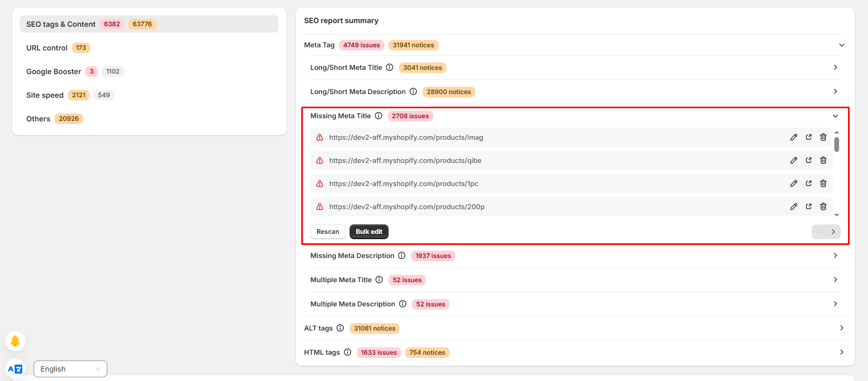Open the English language dropdown
The width and height of the screenshot is (868, 381).
(x=70, y=369)
